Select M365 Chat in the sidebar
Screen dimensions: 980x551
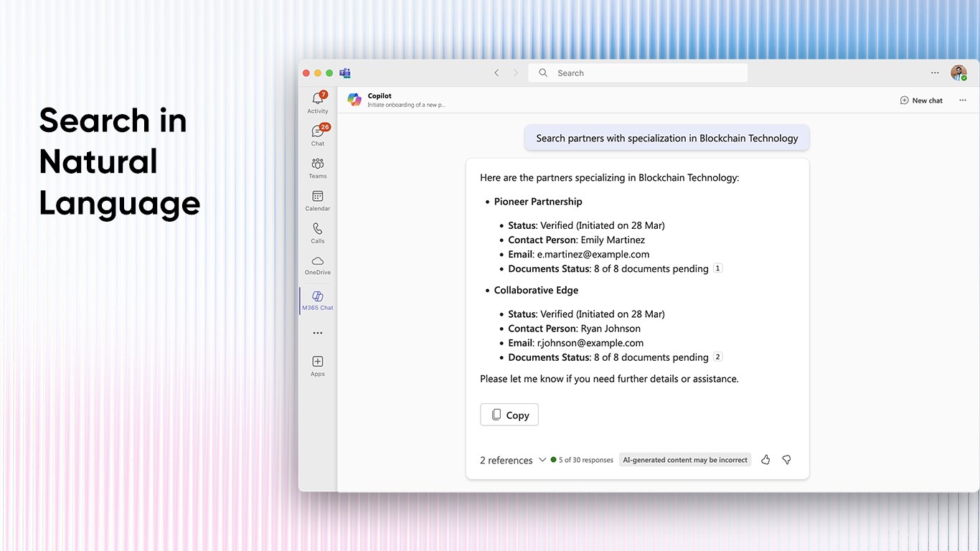coord(318,300)
